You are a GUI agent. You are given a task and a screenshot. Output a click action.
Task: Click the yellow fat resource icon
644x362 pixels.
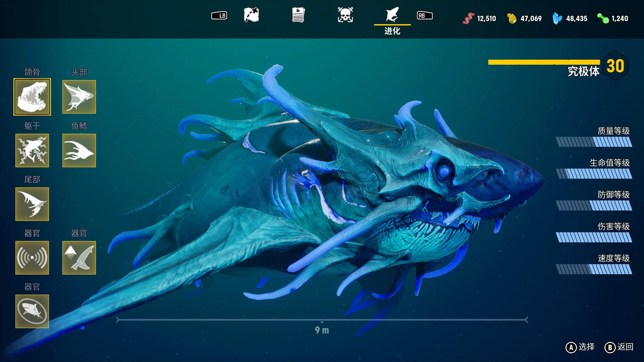pos(512,18)
